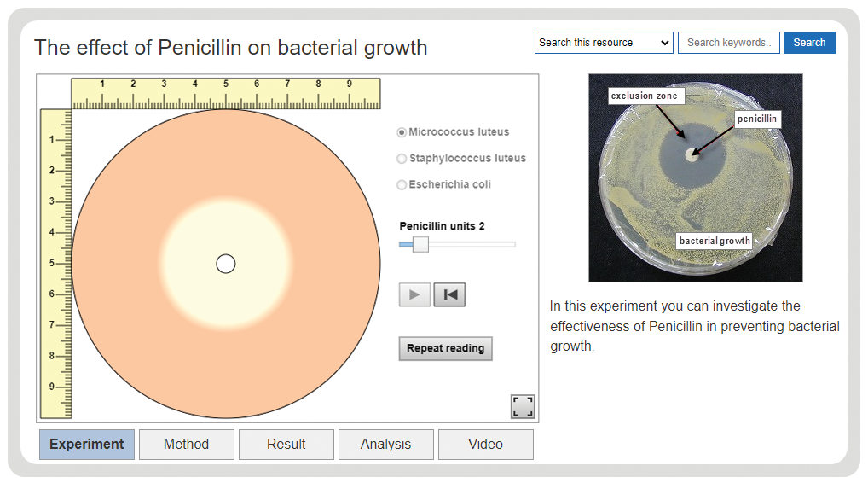Open the Result tab
This screenshot has height=483, width=868.
[x=286, y=445]
